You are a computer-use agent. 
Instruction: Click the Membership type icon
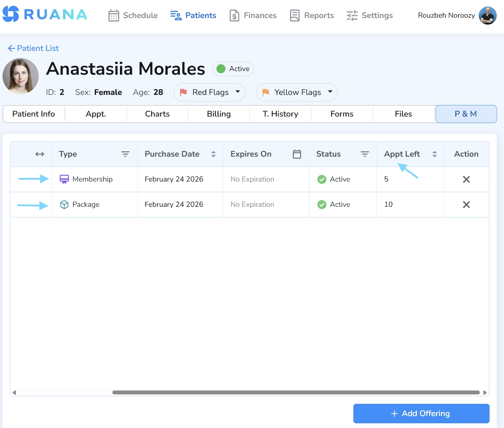(64, 179)
